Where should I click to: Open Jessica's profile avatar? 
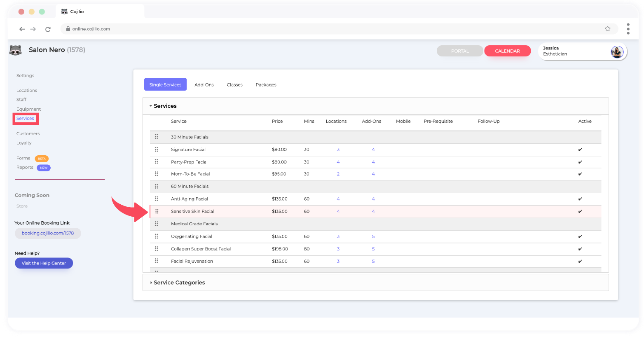coord(617,52)
